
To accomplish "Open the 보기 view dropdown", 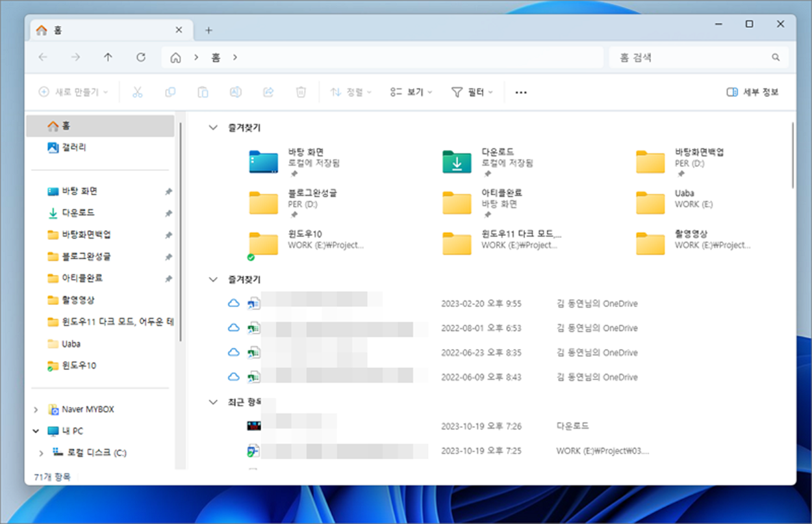I will click(x=411, y=92).
